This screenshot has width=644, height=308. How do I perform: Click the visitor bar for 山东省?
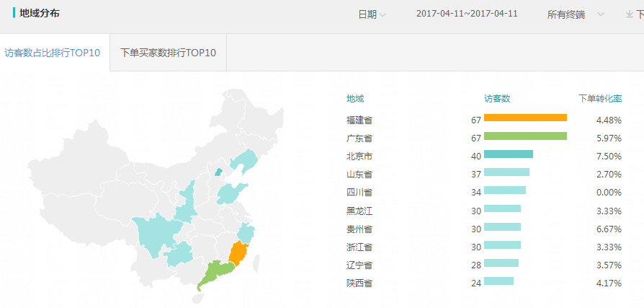click(x=507, y=172)
